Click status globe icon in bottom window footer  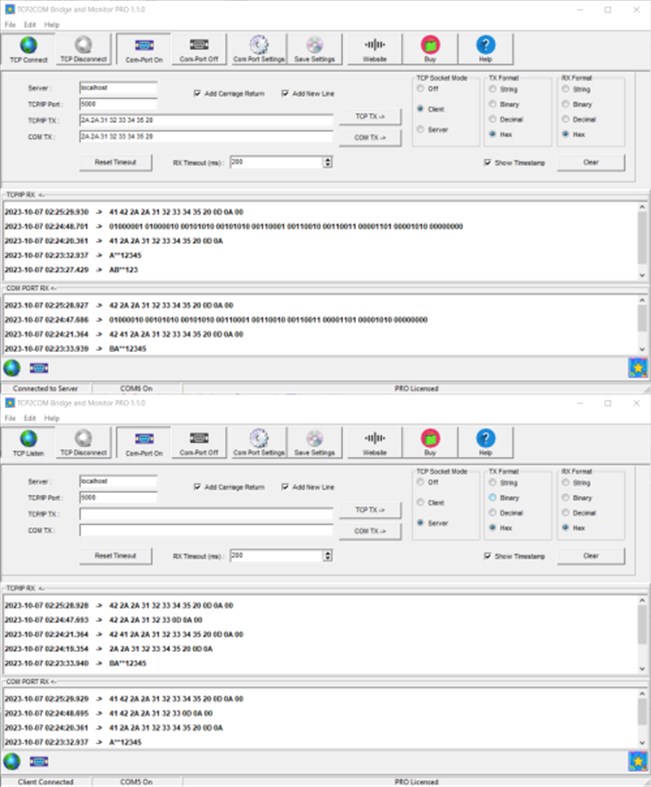click(x=12, y=761)
